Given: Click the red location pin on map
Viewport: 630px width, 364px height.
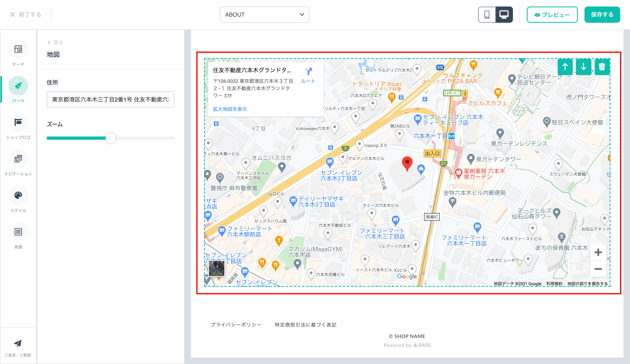Looking at the screenshot, I should 407,164.
